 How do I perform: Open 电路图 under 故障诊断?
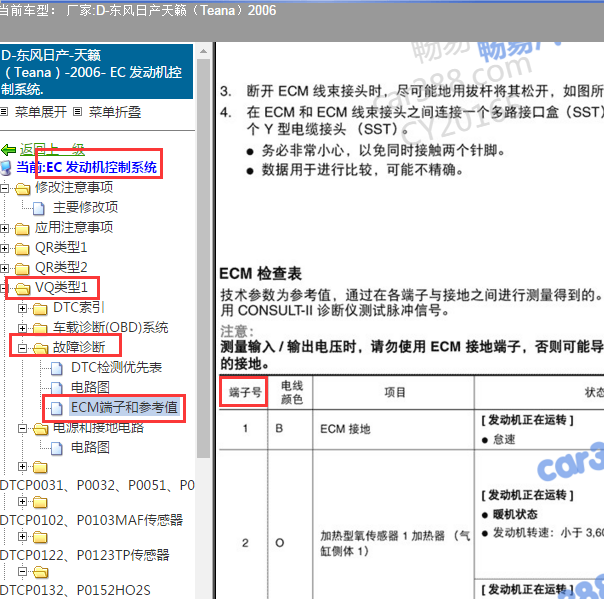[x=90, y=387]
